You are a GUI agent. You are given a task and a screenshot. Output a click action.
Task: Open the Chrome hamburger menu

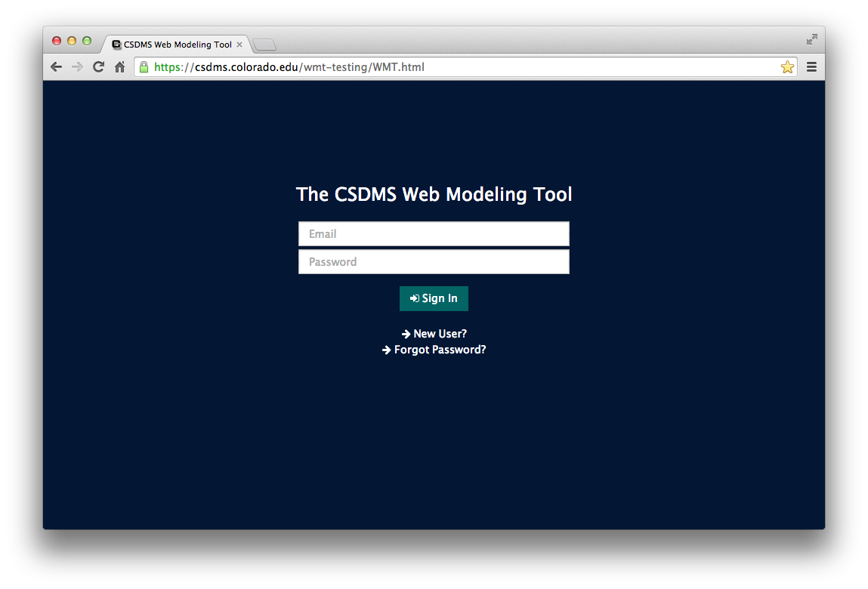point(812,67)
